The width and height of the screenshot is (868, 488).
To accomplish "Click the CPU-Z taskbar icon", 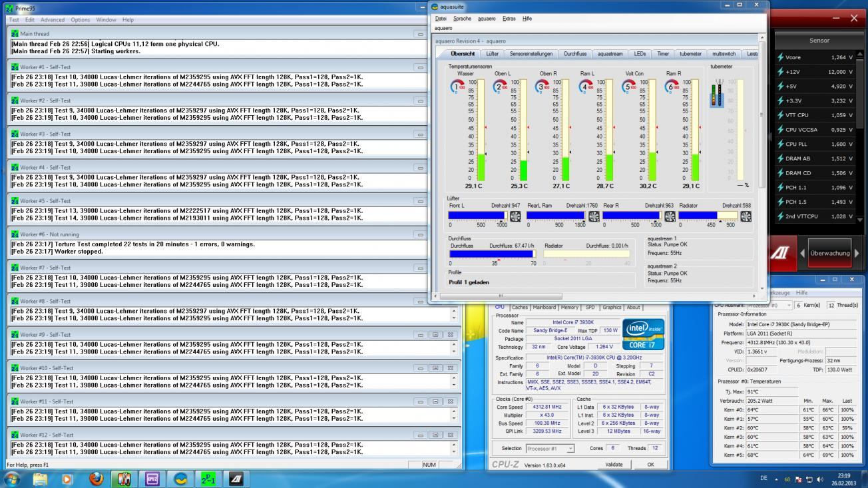I will pyautogui.click(x=152, y=478).
